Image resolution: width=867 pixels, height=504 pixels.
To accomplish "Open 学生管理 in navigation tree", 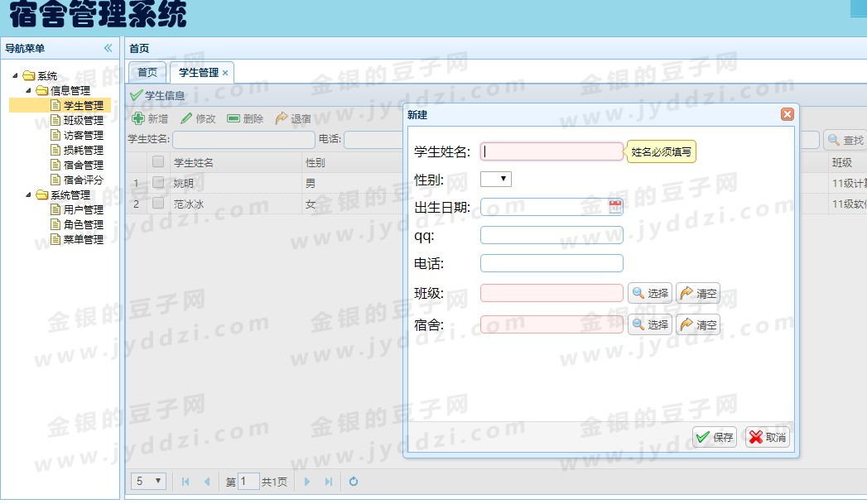I will pos(83,105).
